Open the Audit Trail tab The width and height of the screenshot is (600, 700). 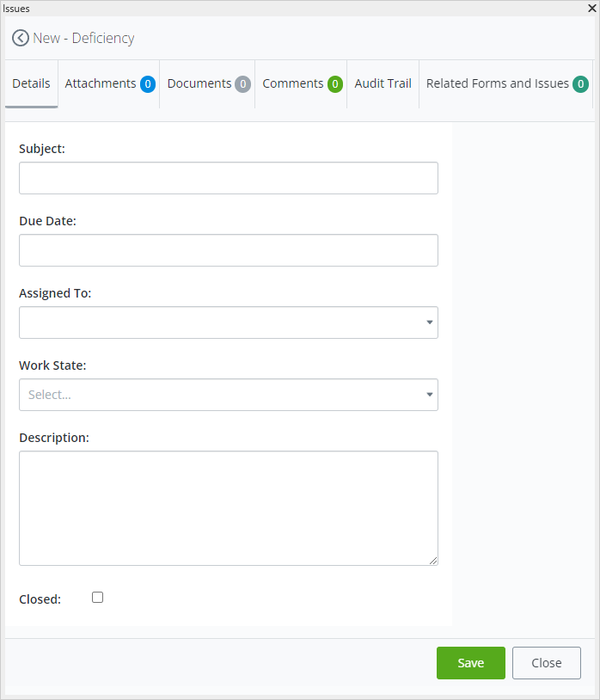click(383, 84)
